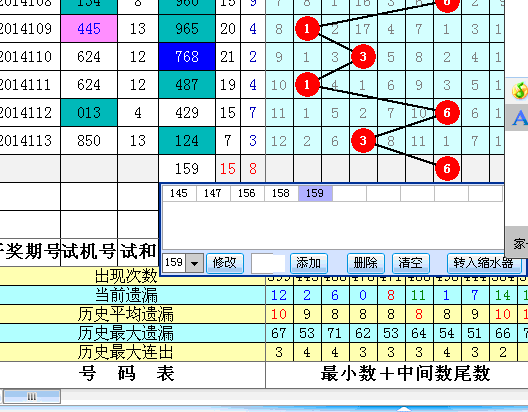Click red ball 3 in row 2014113
Image resolution: width=528 pixels, height=412 pixels.
(363, 140)
